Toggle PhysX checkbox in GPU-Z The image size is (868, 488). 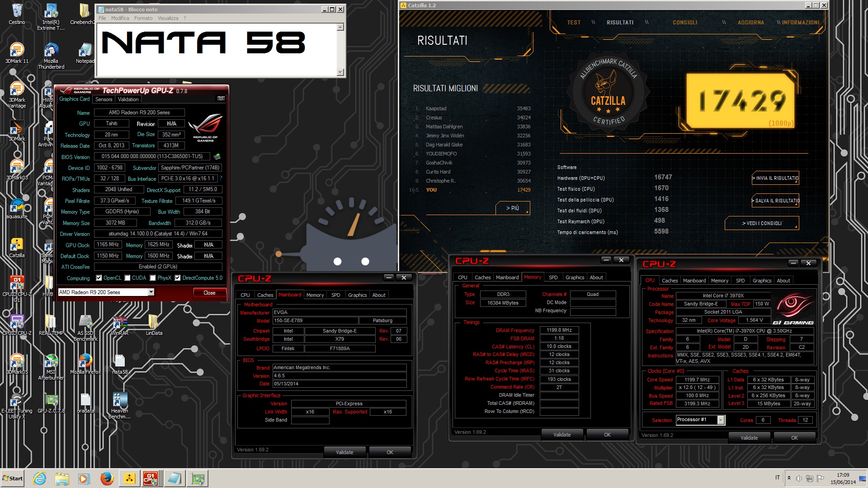[153, 278]
